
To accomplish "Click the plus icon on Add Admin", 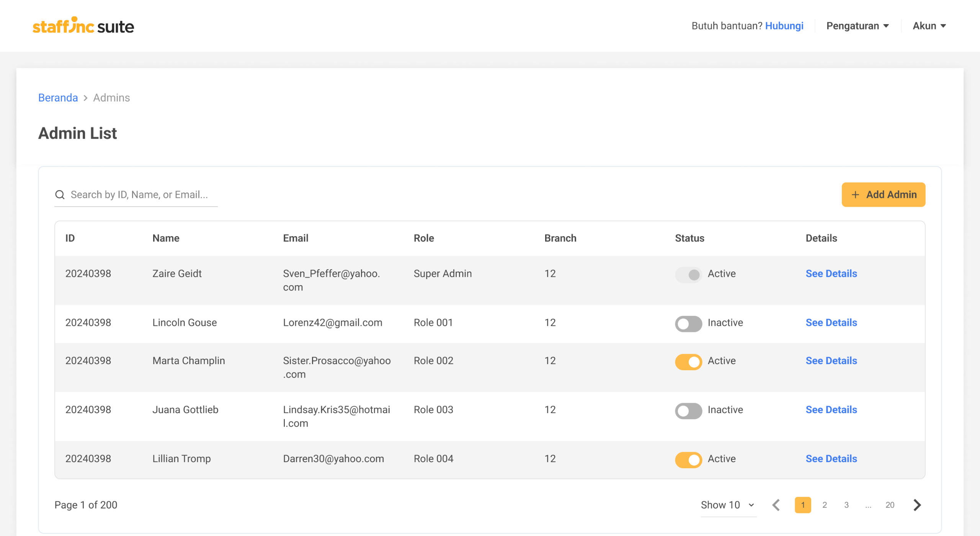I will pos(855,195).
